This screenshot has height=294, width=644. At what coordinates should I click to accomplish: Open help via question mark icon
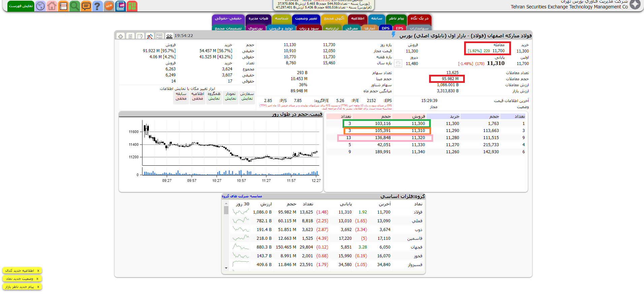(x=98, y=6)
